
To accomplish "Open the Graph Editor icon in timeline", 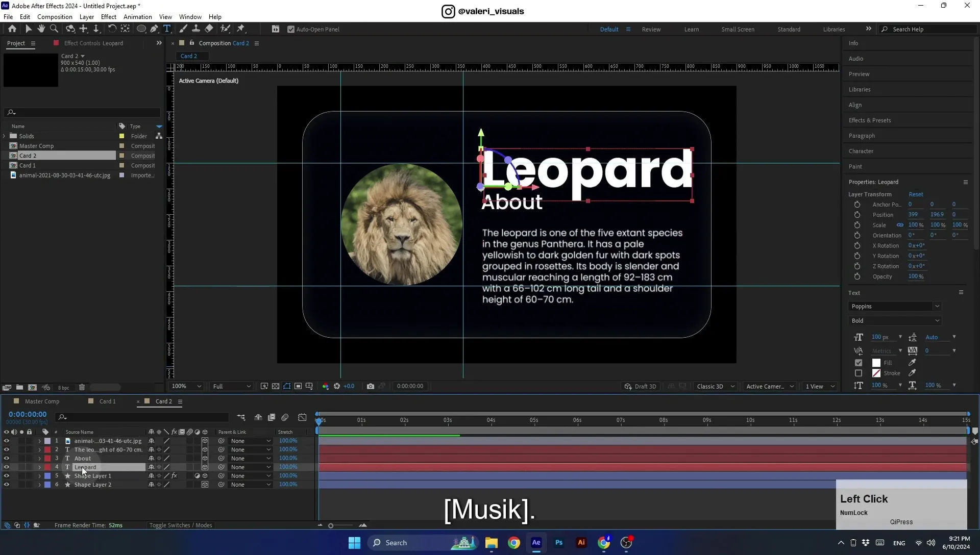I will [302, 418].
